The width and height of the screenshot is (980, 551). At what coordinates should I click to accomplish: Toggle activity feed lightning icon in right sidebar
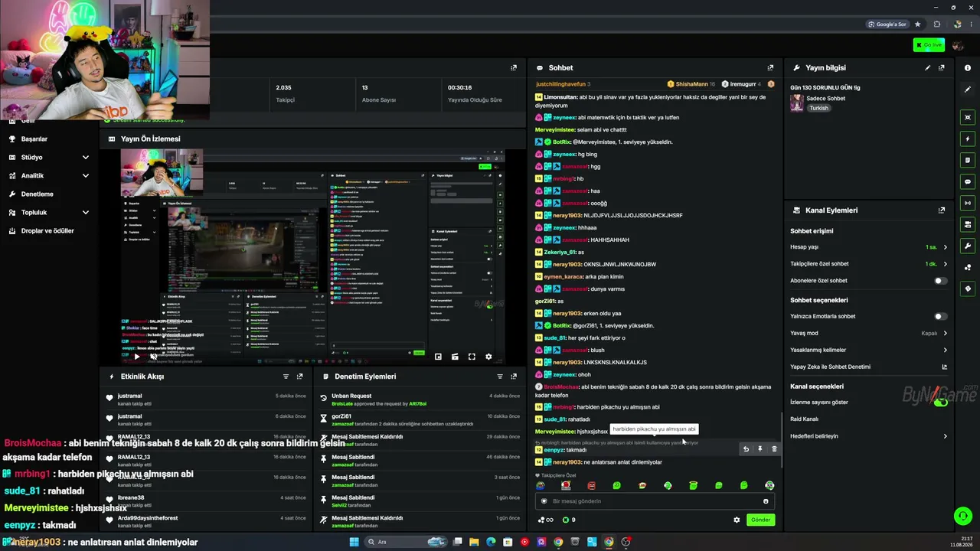click(x=968, y=139)
